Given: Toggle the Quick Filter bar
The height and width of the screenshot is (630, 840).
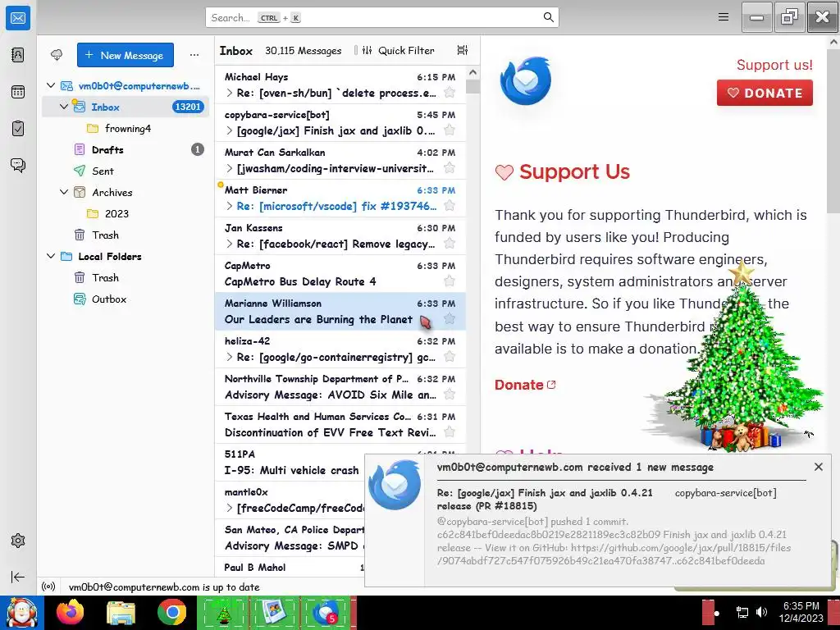Looking at the screenshot, I should tap(398, 50).
